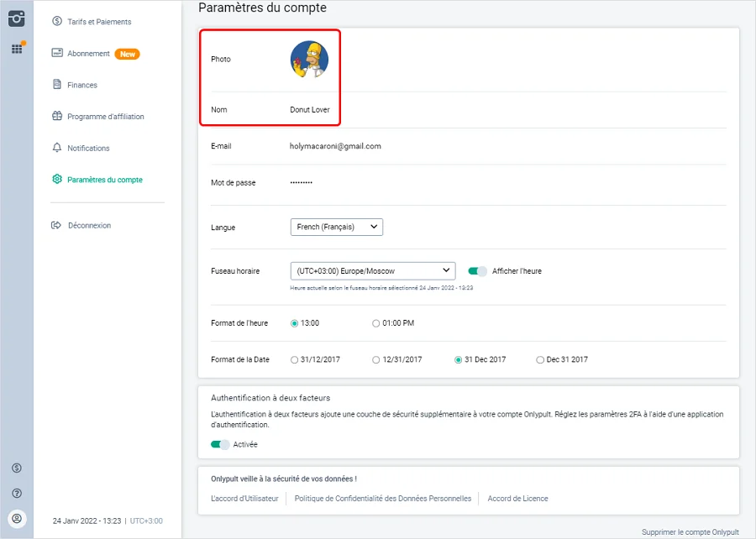Screen dimensions: 756x539
Task: Click Supprimer le compte Onlypult link
Action: click(690, 532)
